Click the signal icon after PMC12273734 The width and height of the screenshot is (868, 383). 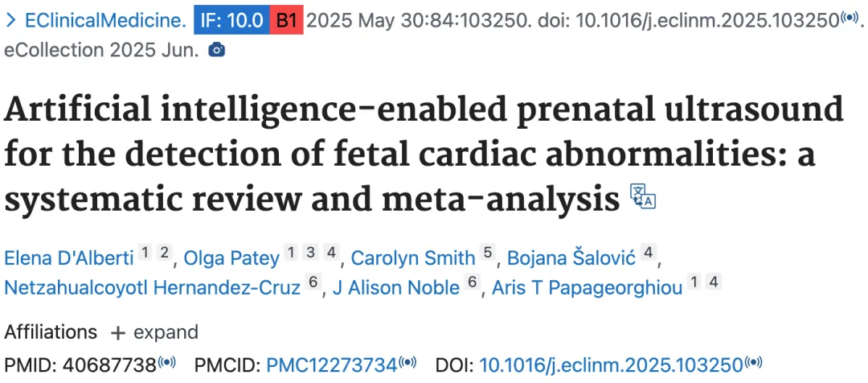point(407,363)
